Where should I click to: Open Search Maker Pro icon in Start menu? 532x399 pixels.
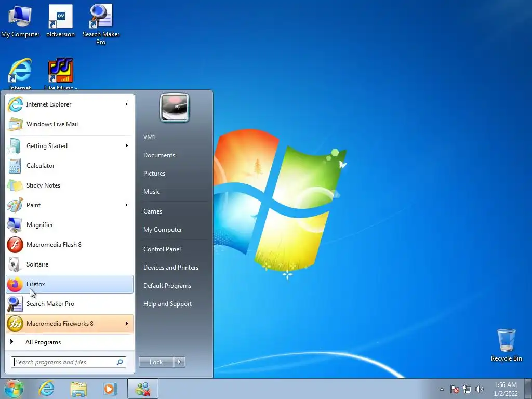coord(15,303)
